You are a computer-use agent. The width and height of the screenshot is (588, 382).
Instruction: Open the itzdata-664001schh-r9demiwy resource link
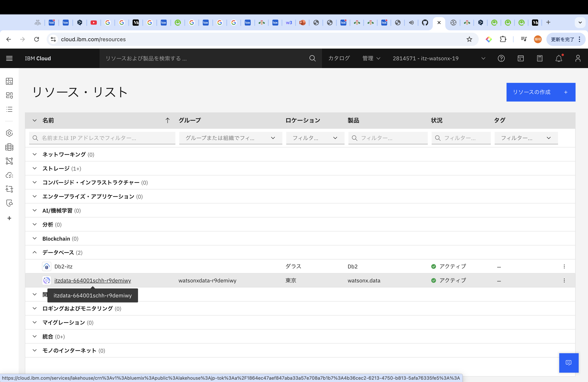pos(93,280)
